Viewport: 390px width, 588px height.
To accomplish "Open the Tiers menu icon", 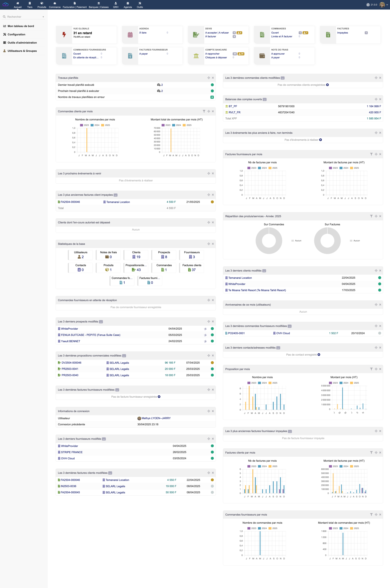I will (x=30, y=3).
